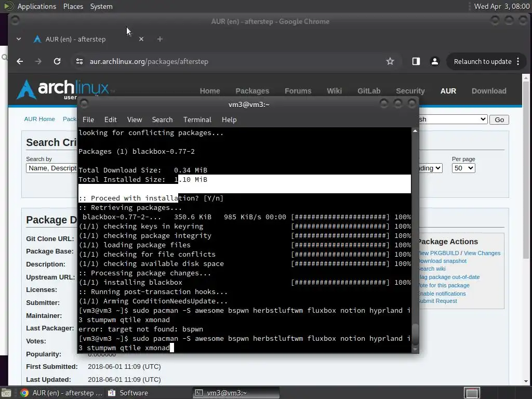The width and height of the screenshot is (532, 399).
Task: Open Home link in Arch navigation
Action: coord(210,91)
